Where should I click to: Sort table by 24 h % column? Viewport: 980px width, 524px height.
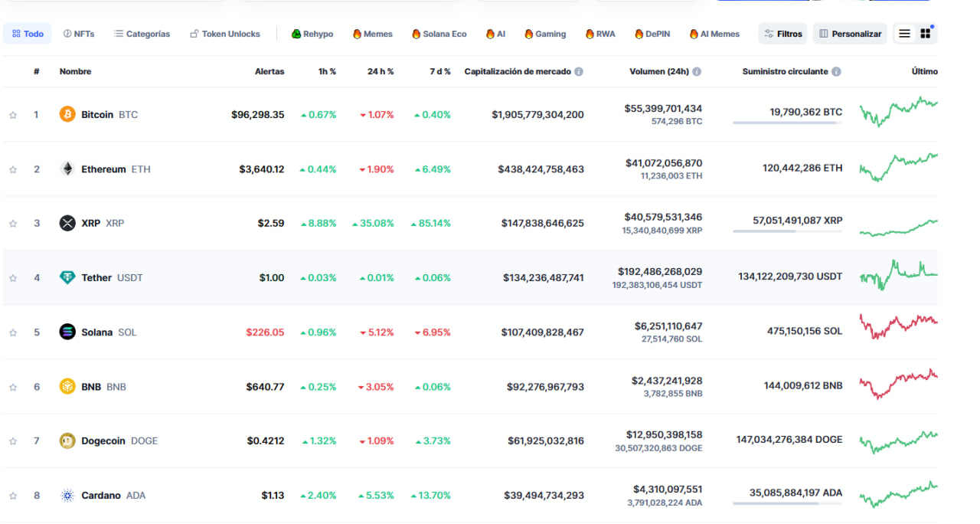[381, 71]
